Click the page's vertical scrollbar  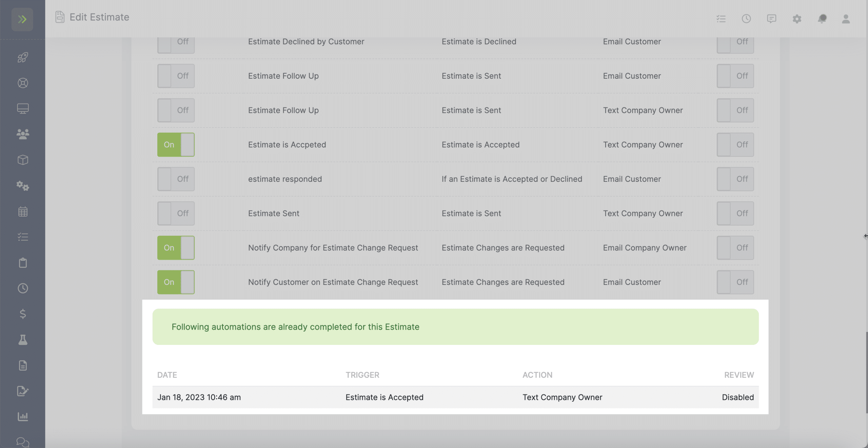pos(867,372)
